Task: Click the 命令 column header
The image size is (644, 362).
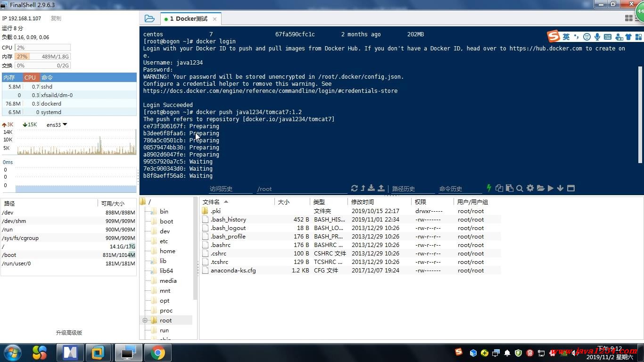Action: click(x=88, y=77)
